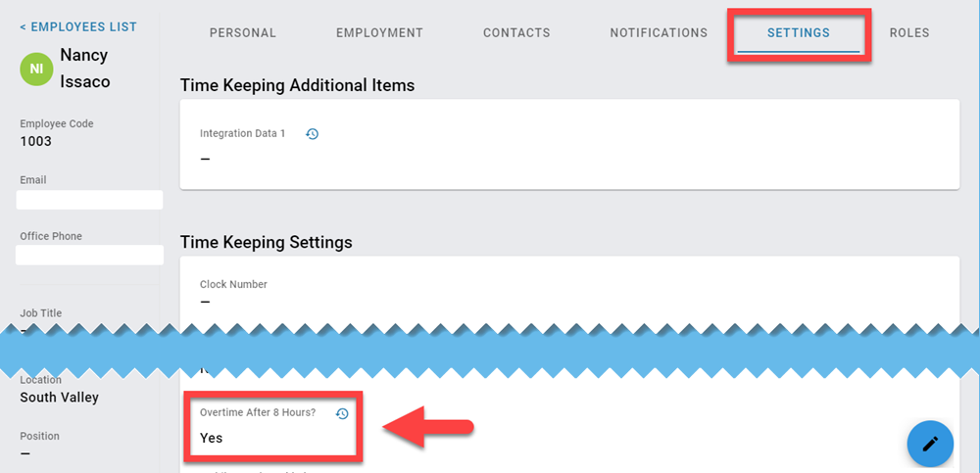Click the Settings tab
The image size is (980, 473).
pyautogui.click(x=799, y=33)
